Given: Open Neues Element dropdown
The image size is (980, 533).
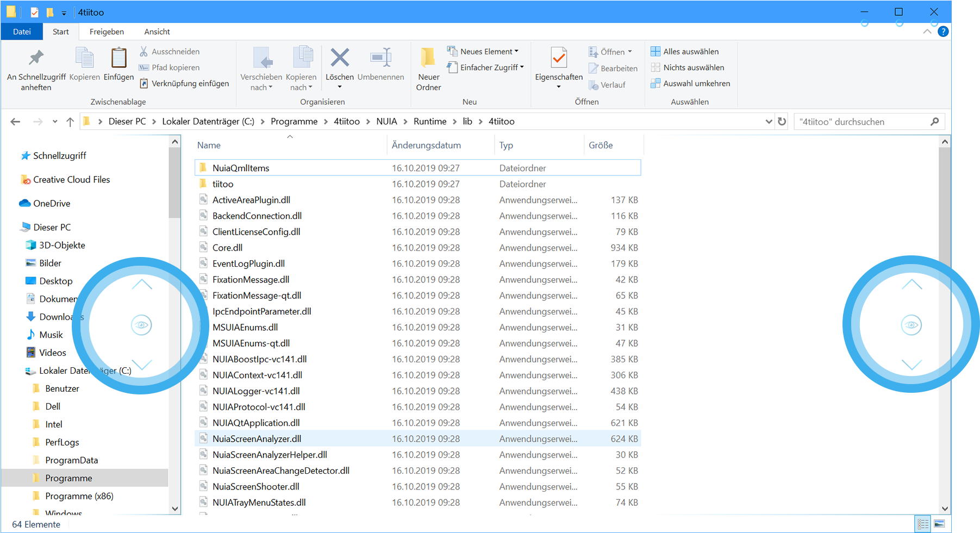Looking at the screenshot, I should pyautogui.click(x=483, y=52).
